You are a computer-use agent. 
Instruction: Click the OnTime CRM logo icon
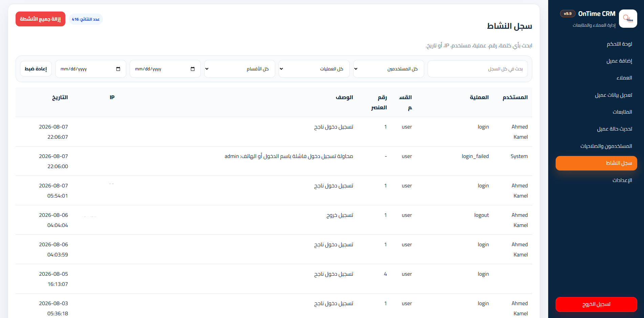point(628,19)
